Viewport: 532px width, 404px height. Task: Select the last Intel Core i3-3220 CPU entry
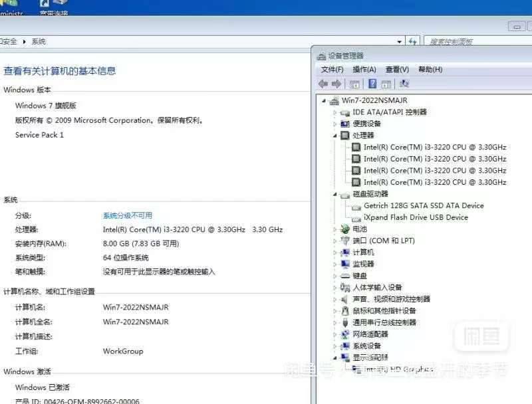tap(435, 182)
